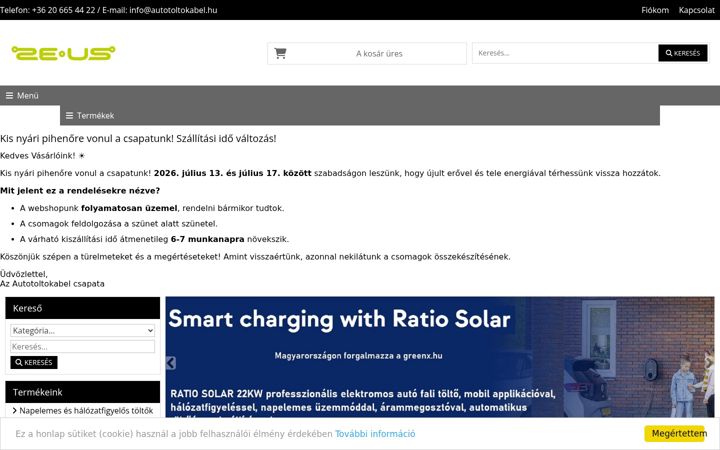Click the Smart charging with Ratio Solar banner
The height and width of the screenshot is (450, 720).
tap(440, 357)
